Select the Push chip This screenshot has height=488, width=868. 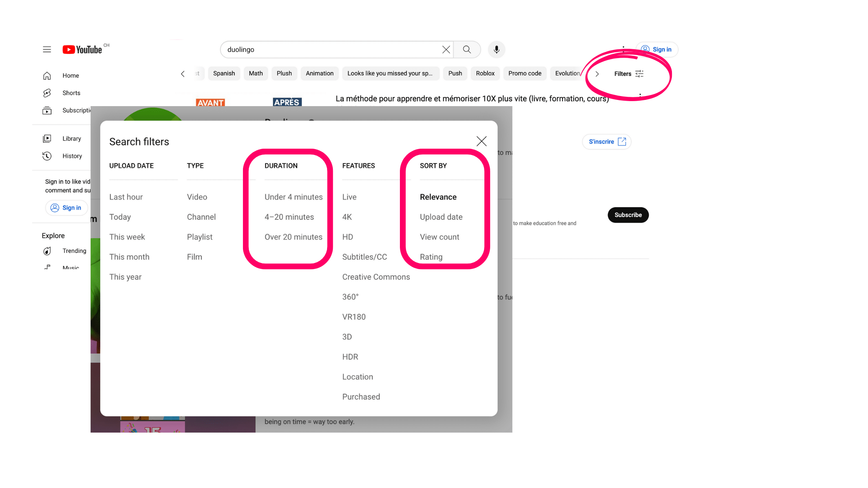[x=455, y=74]
